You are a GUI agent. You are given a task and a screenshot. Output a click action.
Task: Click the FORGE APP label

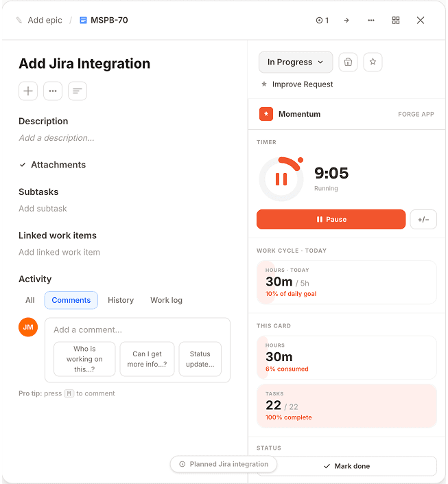coord(416,114)
